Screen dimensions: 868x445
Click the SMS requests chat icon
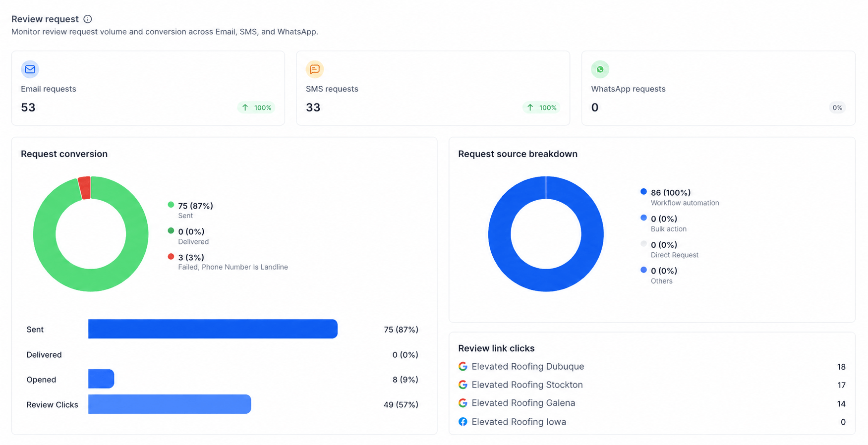click(315, 69)
